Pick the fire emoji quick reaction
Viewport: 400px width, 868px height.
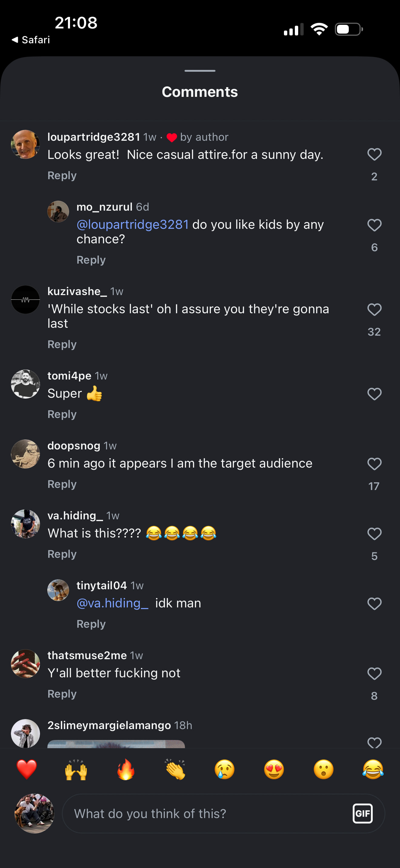click(x=125, y=770)
